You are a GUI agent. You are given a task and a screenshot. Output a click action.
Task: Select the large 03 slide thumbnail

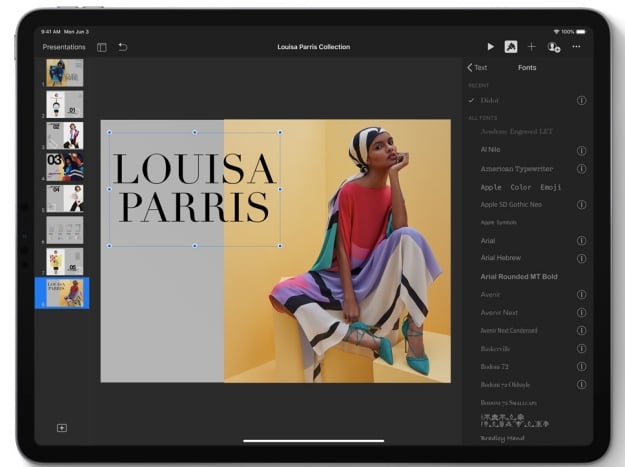64,165
